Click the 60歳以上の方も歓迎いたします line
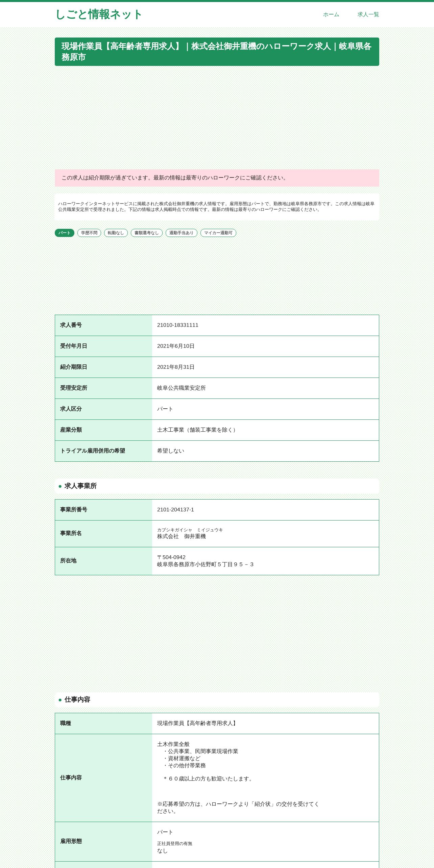 click(x=209, y=779)
